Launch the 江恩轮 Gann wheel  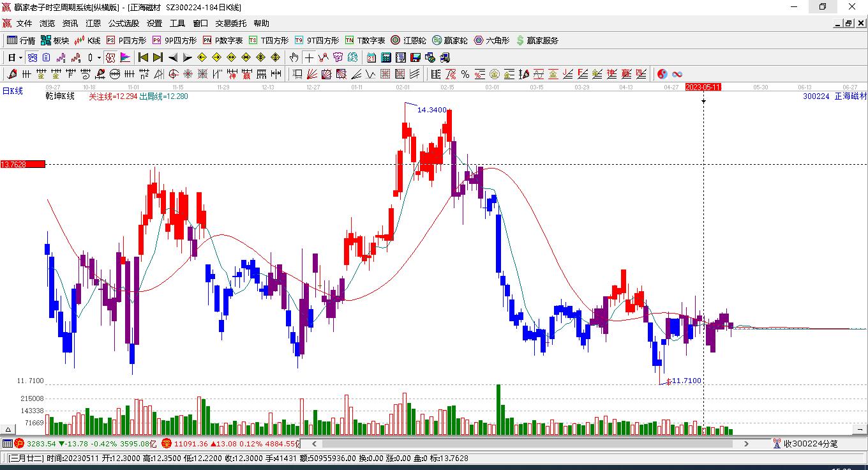pyautogui.click(x=408, y=40)
